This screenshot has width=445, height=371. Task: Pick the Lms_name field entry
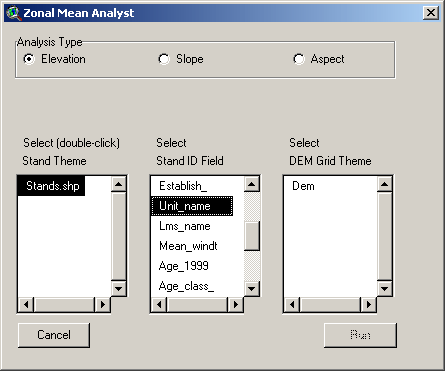pyautogui.click(x=185, y=226)
